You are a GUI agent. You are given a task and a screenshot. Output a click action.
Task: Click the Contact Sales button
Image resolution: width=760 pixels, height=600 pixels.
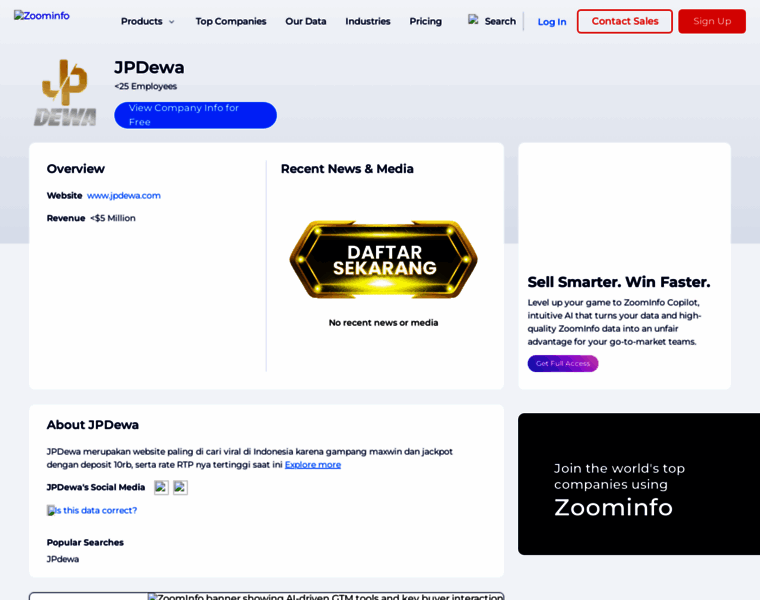pyautogui.click(x=624, y=21)
